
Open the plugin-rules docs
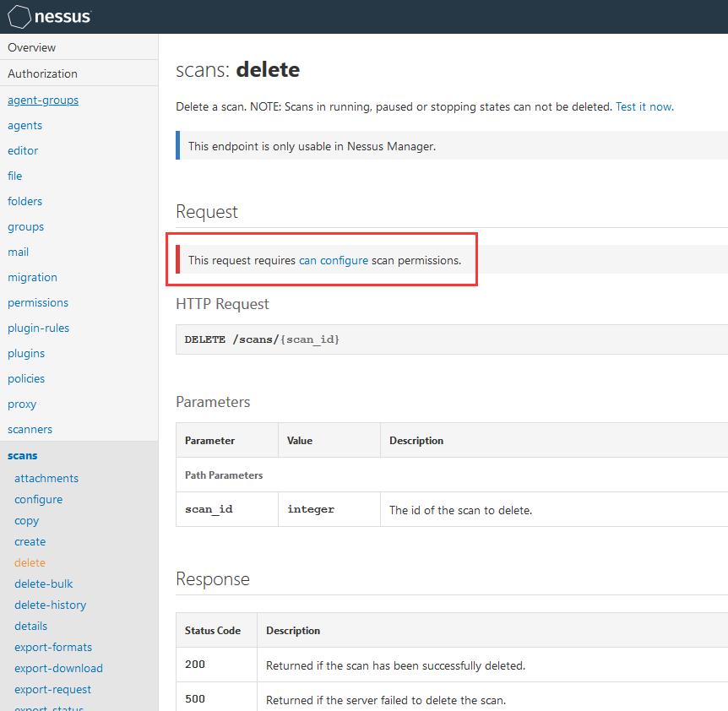tap(38, 328)
